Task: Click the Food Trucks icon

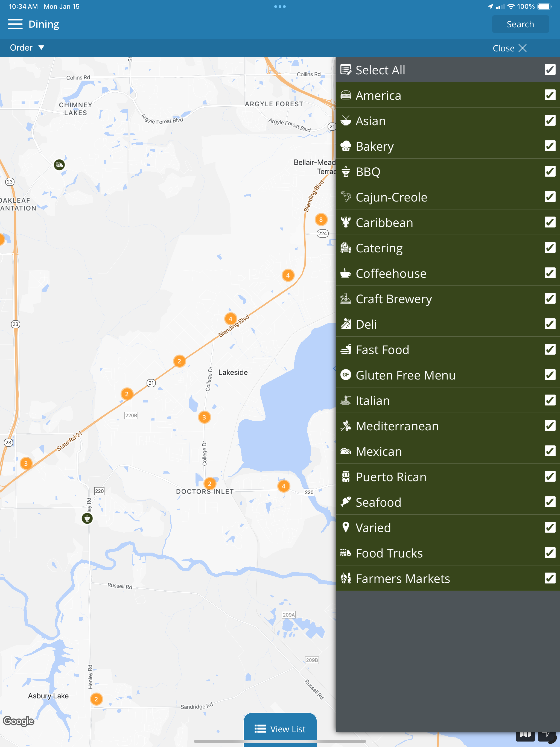Action: point(346,553)
